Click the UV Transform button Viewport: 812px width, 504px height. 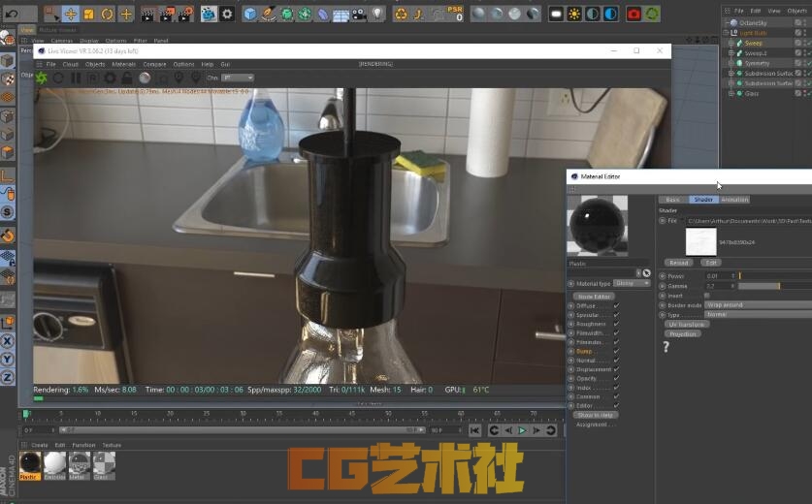686,325
